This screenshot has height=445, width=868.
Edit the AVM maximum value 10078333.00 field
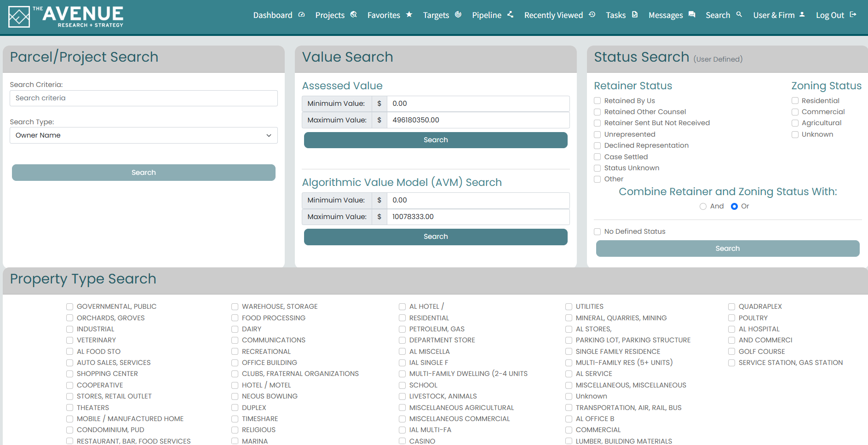click(478, 217)
